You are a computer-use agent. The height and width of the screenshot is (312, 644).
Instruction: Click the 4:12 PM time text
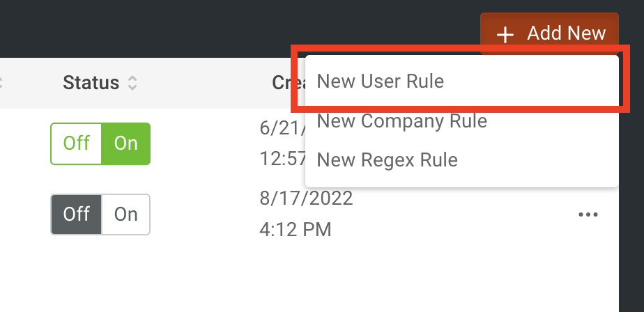point(296,230)
